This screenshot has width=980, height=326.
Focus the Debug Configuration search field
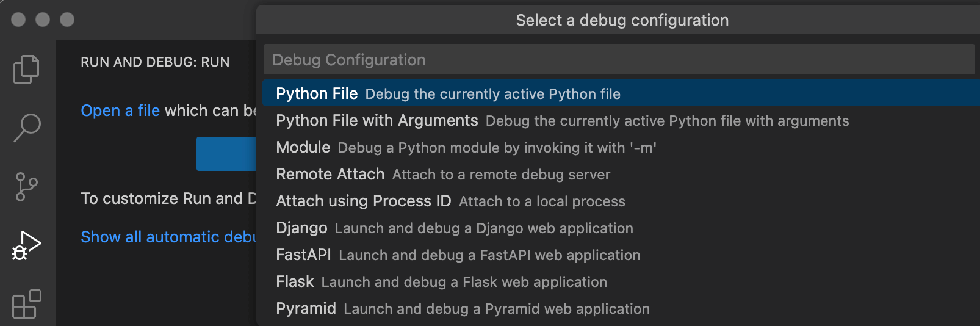[x=619, y=60]
